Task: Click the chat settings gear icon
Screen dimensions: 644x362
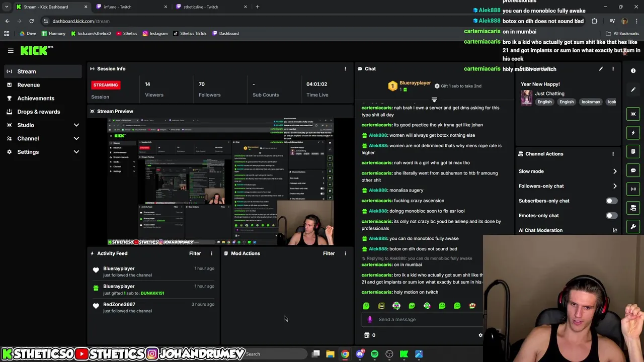Action: point(480,335)
